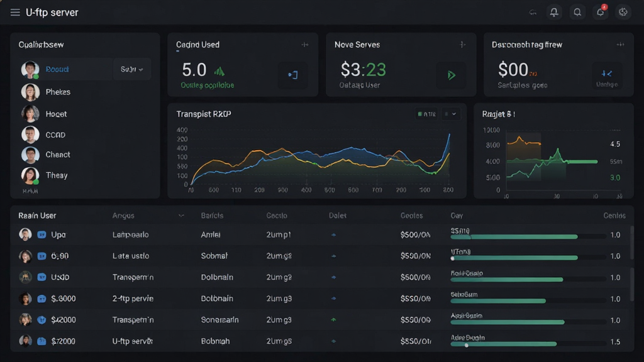Click the blue badge icon beside Upa

[x=42, y=235]
